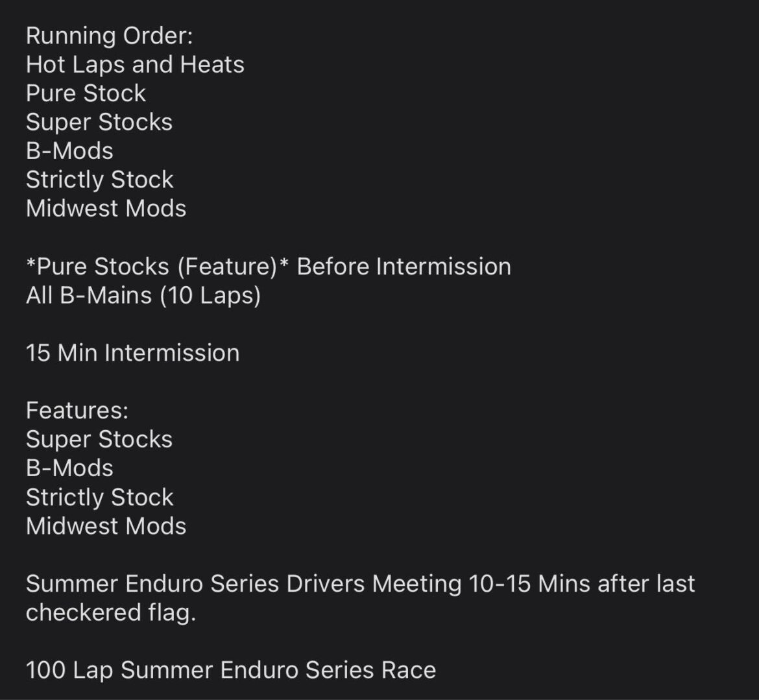
Task: Select "Midwest Mods" under the Features heading
Action: pos(106,525)
